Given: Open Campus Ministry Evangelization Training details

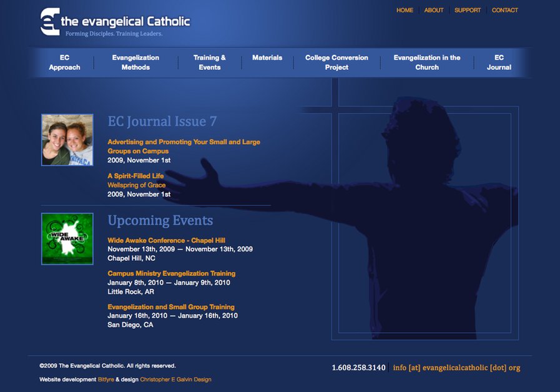Looking at the screenshot, I should pos(171,273).
